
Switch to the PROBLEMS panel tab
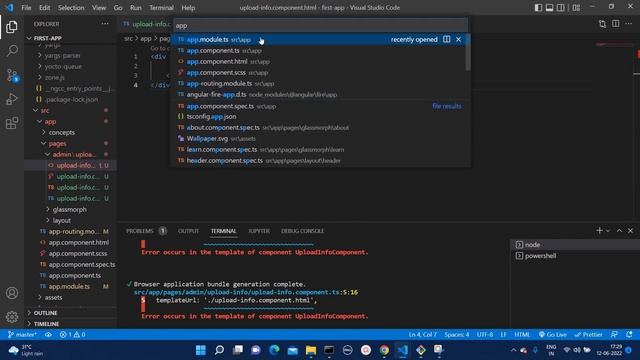[140, 231]
